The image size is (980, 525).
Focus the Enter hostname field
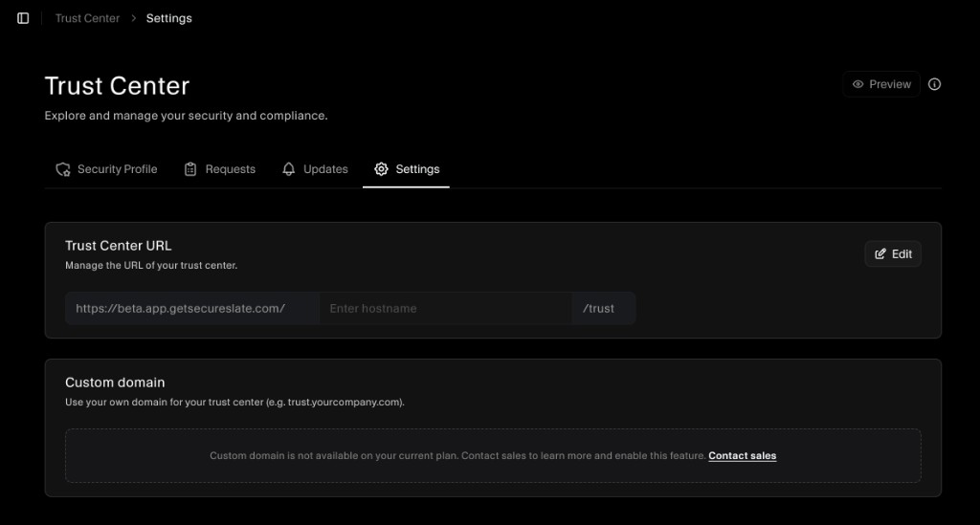click(x=445, y=308)
